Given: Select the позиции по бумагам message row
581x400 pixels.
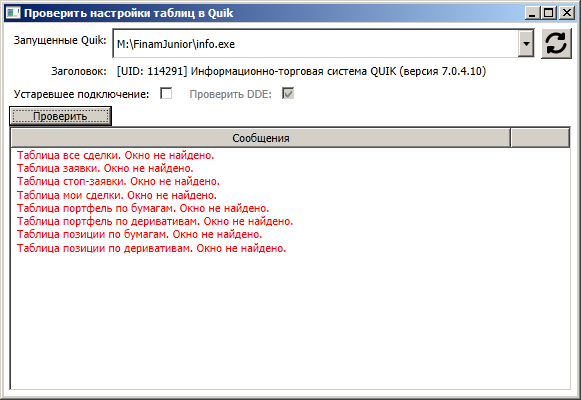Looking at the screenshot, I should [x=290, y=234].
